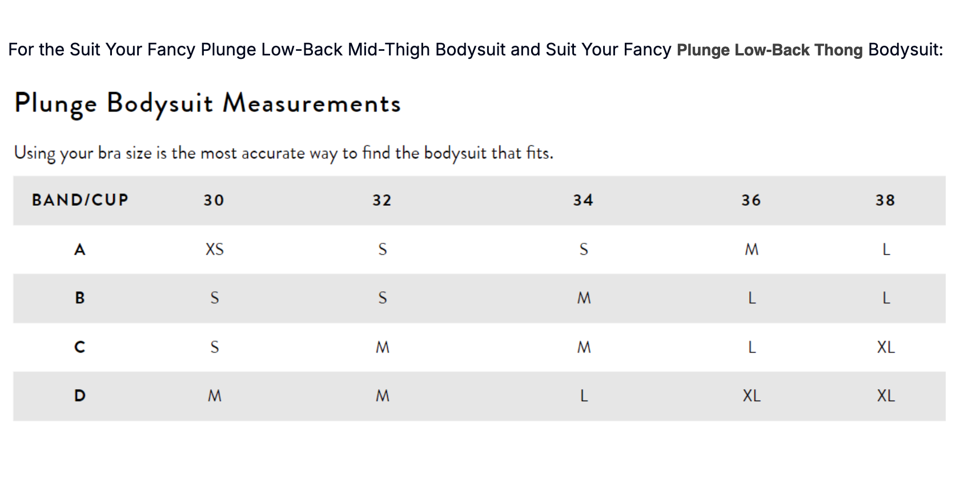Click the XL cell for 38C
Image resolution: width=980 pixels, height=480 pixels.
tap(886, 347)
